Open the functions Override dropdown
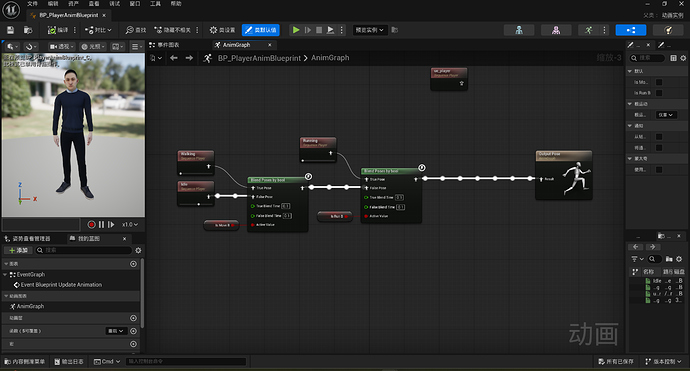 point(116,331)
